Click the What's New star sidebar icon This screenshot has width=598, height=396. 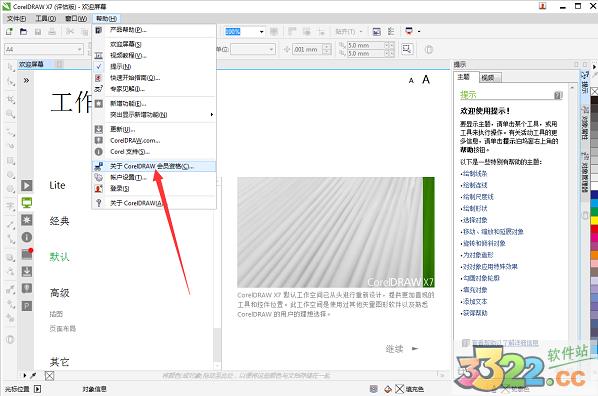27,220
